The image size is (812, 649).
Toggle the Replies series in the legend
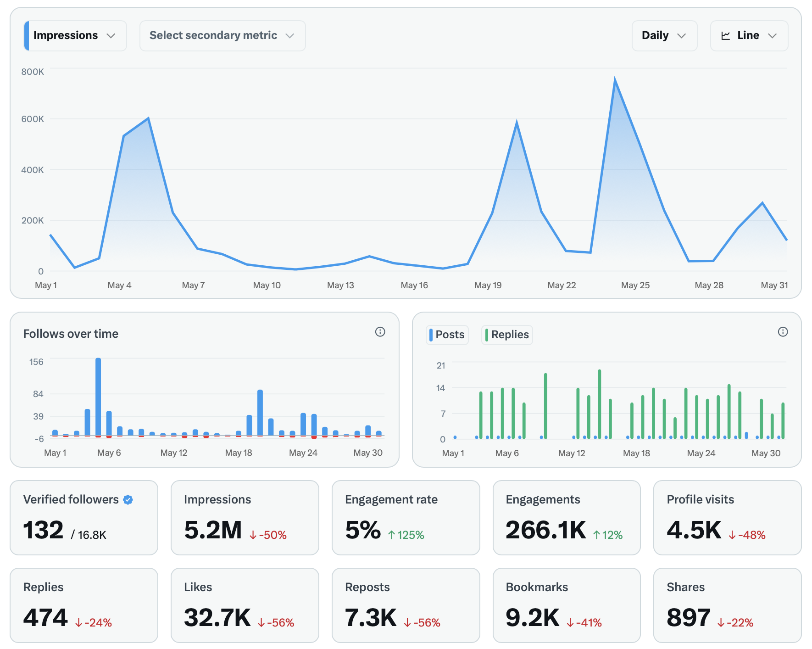pyautogui.click(x=507, y=335)
